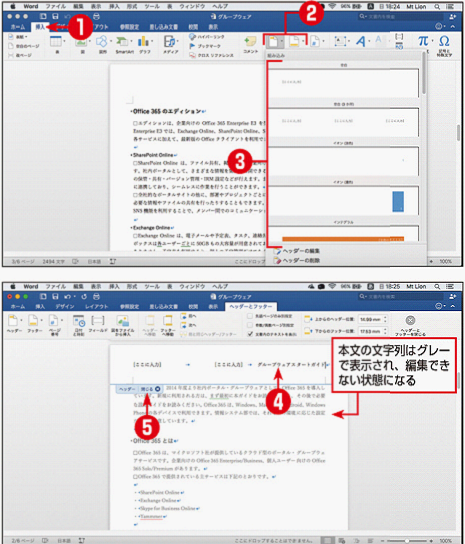Click フッター icon in lower window ribbon
This screenshot has height=544, width=465.
click(x=33, y=321)
